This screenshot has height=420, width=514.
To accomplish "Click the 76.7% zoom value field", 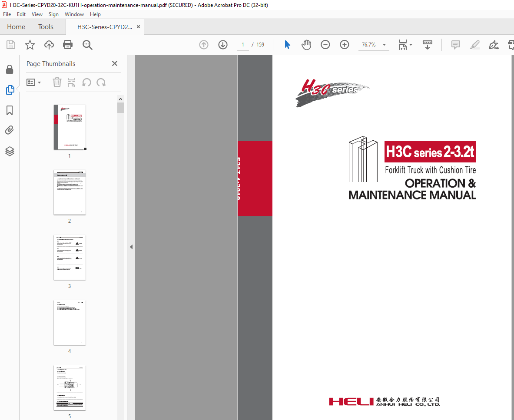I will point(369,45).
